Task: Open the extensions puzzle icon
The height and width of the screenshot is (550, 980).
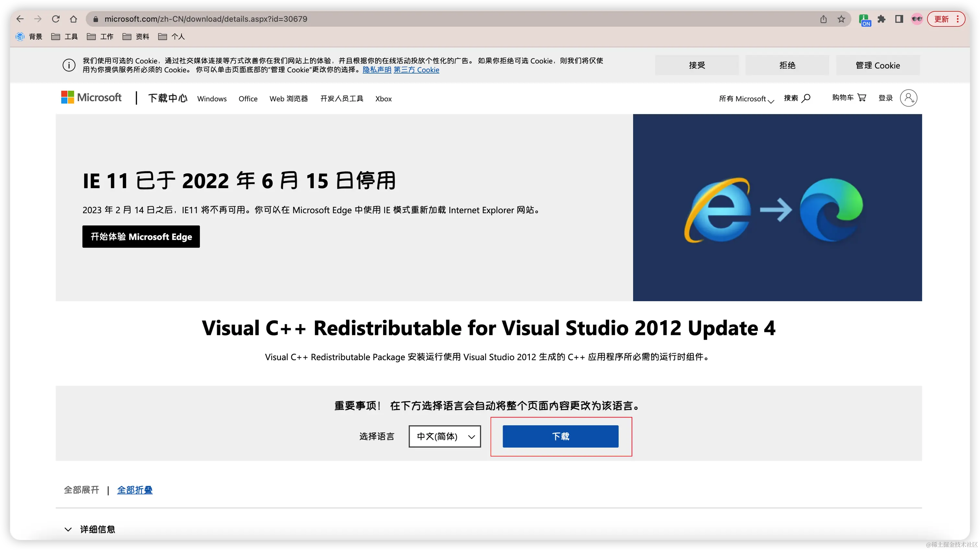Action: (881, 19)
